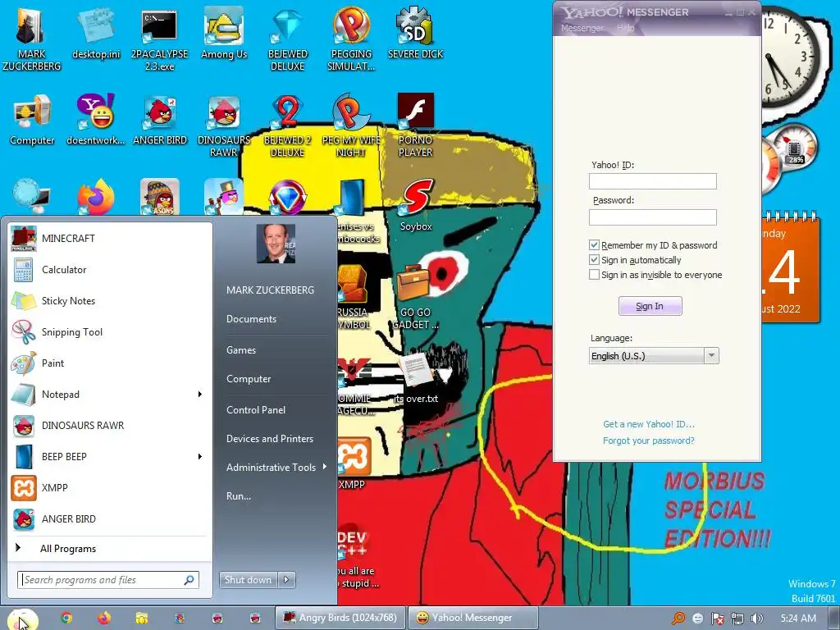Click the Yahoo! ID input field
The height and width of the screenshot is (630, 840).
pos(652,181)
